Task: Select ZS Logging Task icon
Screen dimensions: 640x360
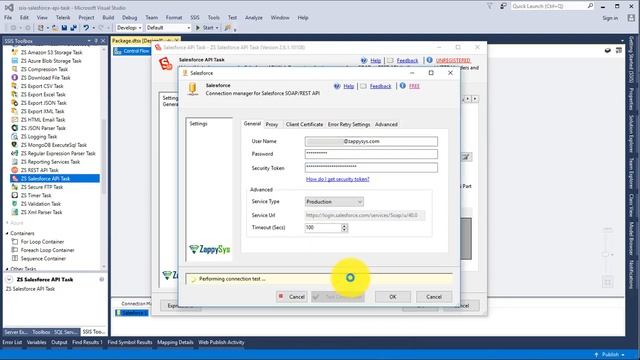Action: pyautogui.click(x=15, y=136)
